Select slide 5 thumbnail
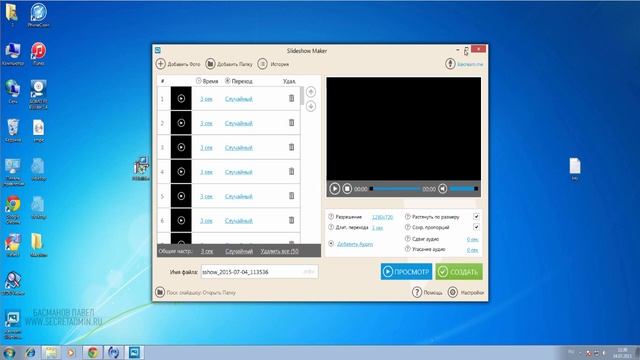 coord(181,196)
